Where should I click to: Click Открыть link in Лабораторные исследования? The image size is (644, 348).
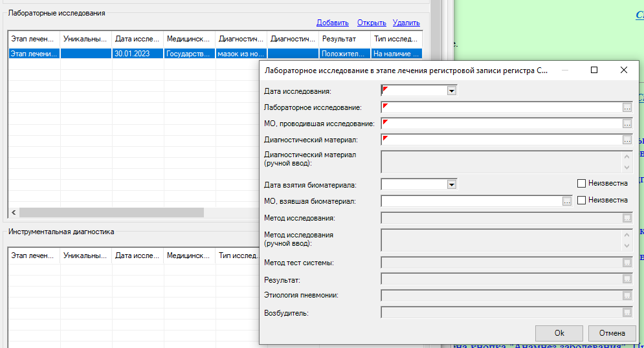coord(372,23)
